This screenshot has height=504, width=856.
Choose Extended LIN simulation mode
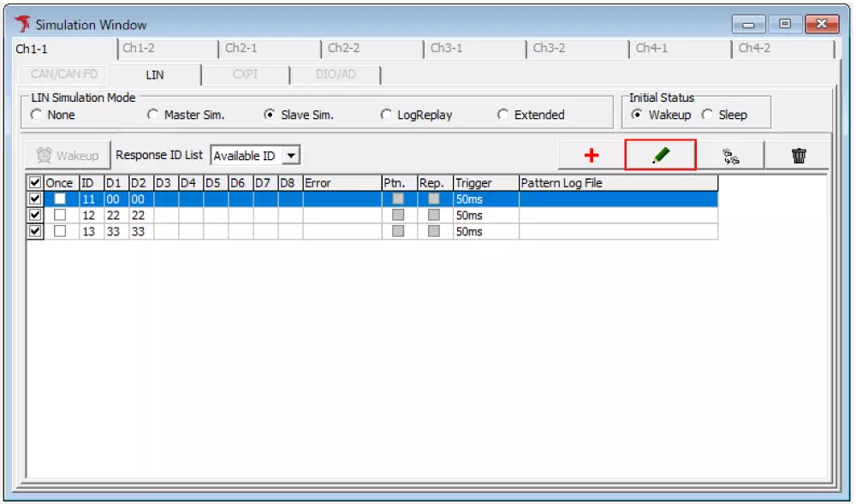pos(503,115)
